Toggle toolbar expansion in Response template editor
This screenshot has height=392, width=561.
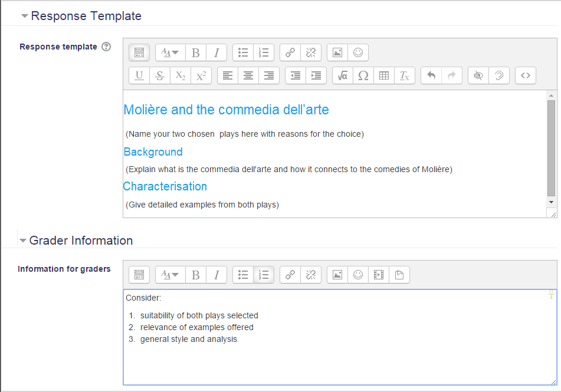139,52
